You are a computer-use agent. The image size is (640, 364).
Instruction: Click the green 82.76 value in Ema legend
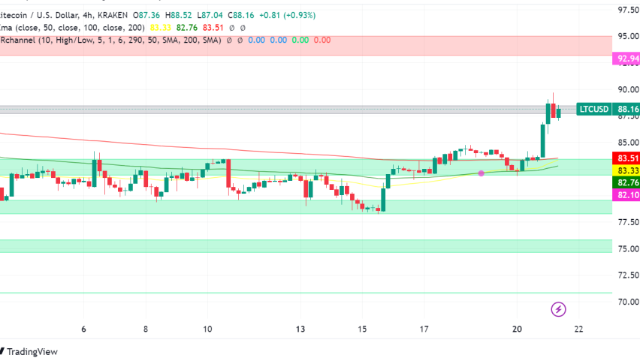point(187,28)
